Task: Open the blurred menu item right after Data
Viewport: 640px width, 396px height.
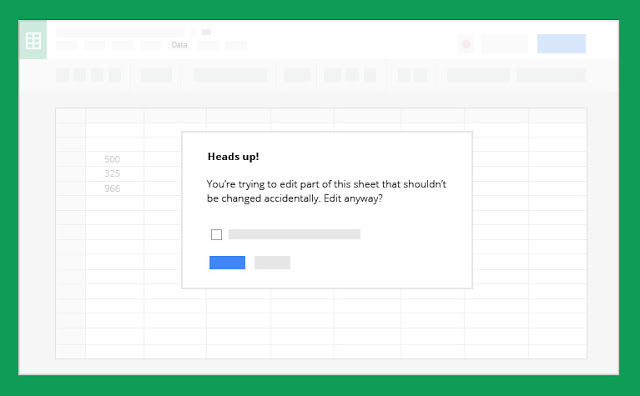Action: click(x=208, y=45)
